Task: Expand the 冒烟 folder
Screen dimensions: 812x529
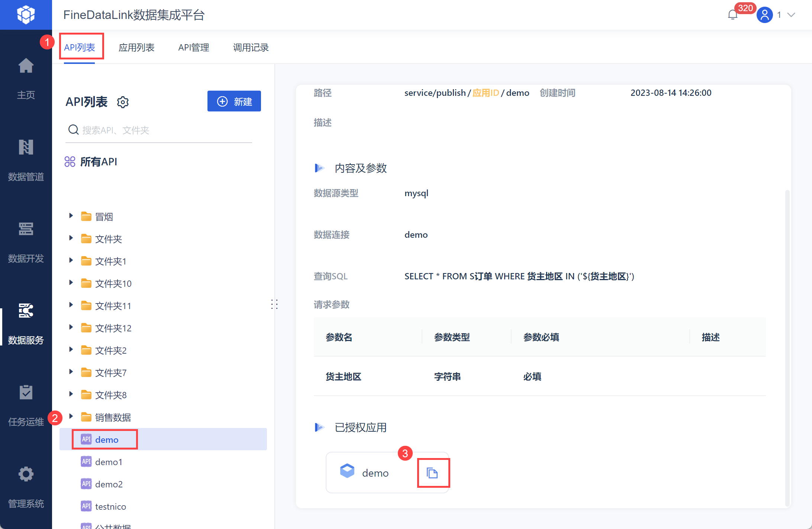Action: [71, 216]
